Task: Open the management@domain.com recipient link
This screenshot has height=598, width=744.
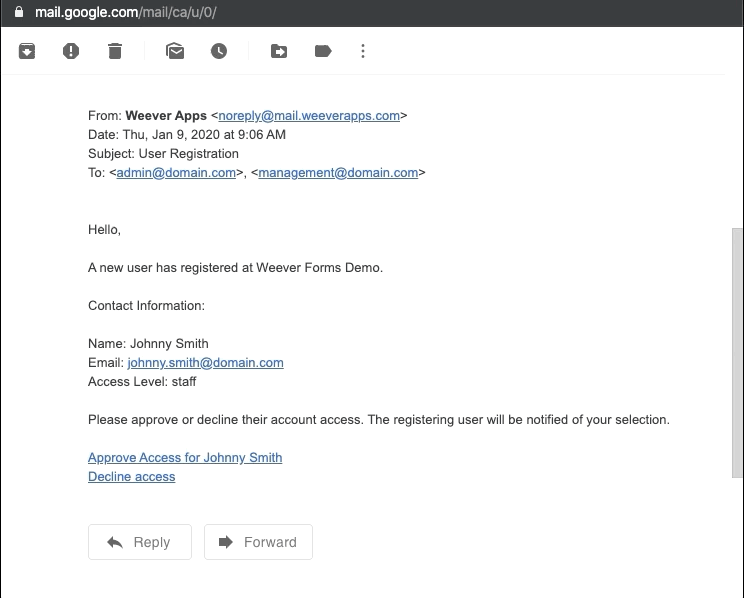Action: click(338, 172)
